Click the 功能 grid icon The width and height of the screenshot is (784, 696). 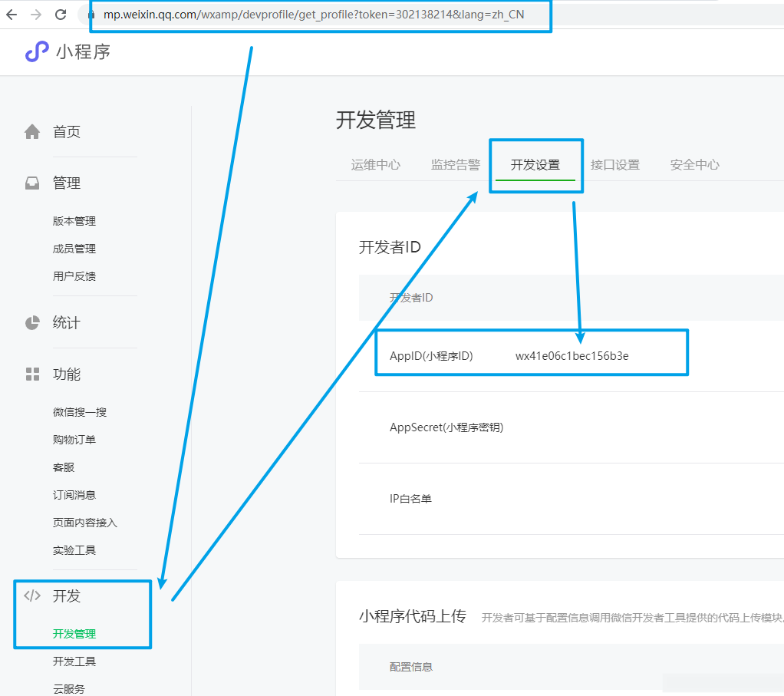tap(32, 374)
